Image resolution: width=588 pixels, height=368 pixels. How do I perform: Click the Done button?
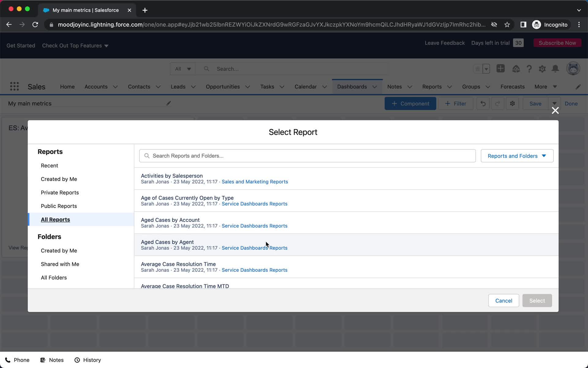click(571, 104)
